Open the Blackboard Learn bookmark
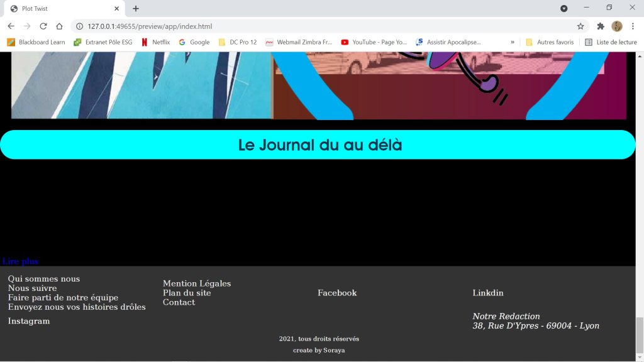 [36, 42]
